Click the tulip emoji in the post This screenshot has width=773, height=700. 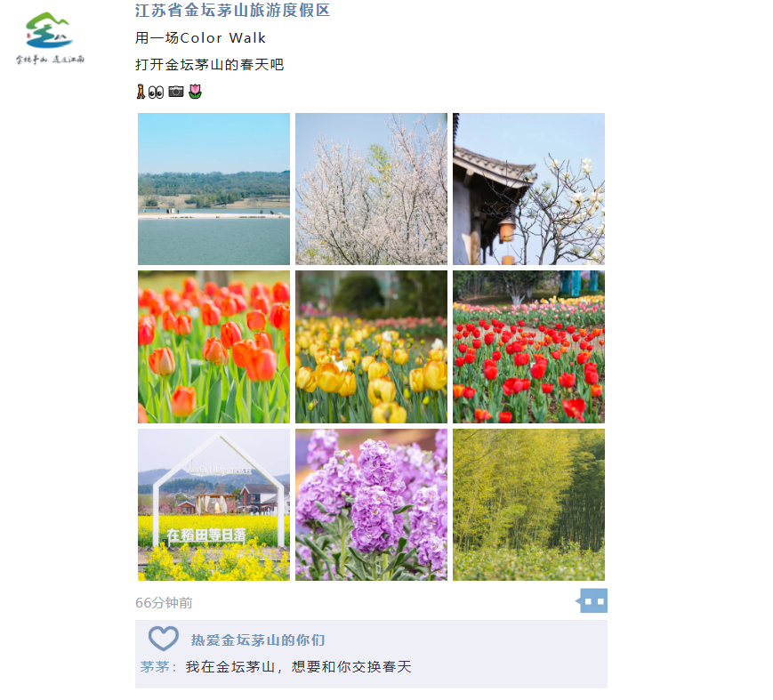195,92
